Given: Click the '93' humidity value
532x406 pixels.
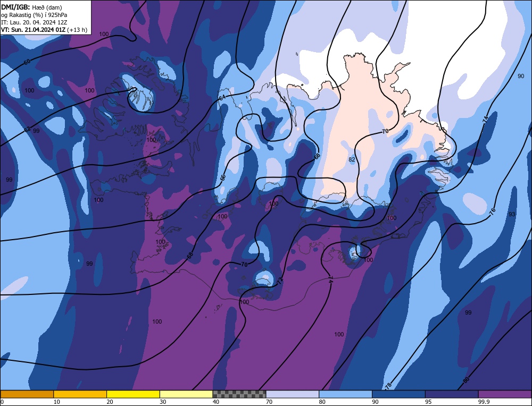Looking at the screenshot, I should click(512, 214).
